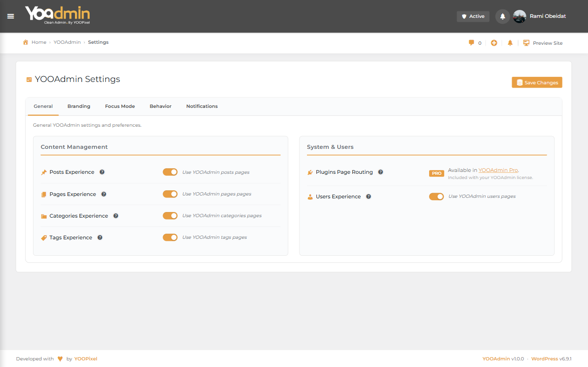Image resolution: width=588 pixels, height=367 pixels.
Task: Show help for Categories Experience
Action: pos(116,216)
